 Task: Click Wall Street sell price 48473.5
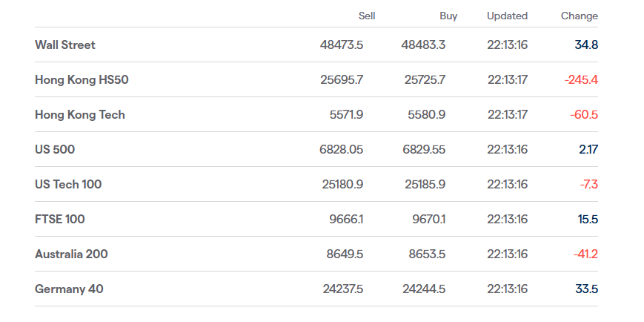[342, 45]
